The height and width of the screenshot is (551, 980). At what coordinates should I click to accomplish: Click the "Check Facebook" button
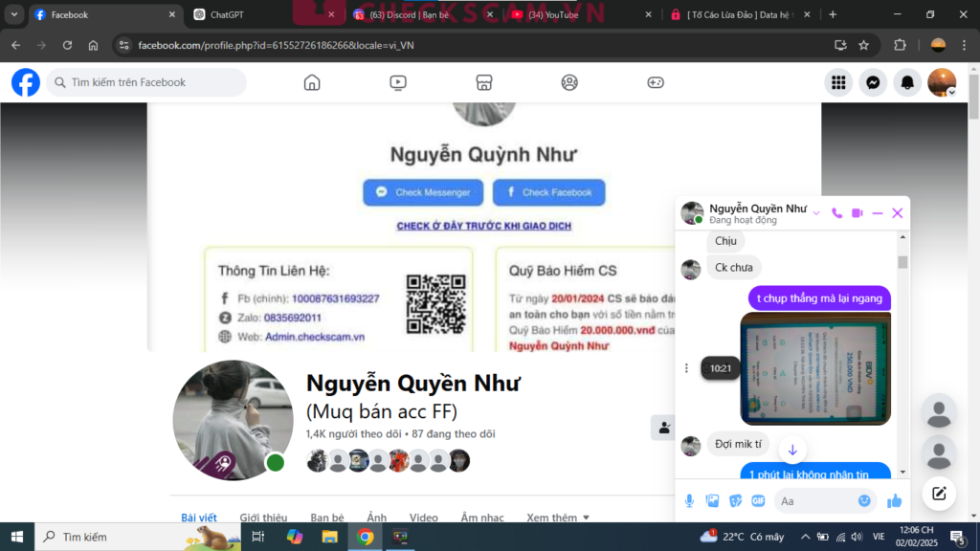tap(548, 192)
